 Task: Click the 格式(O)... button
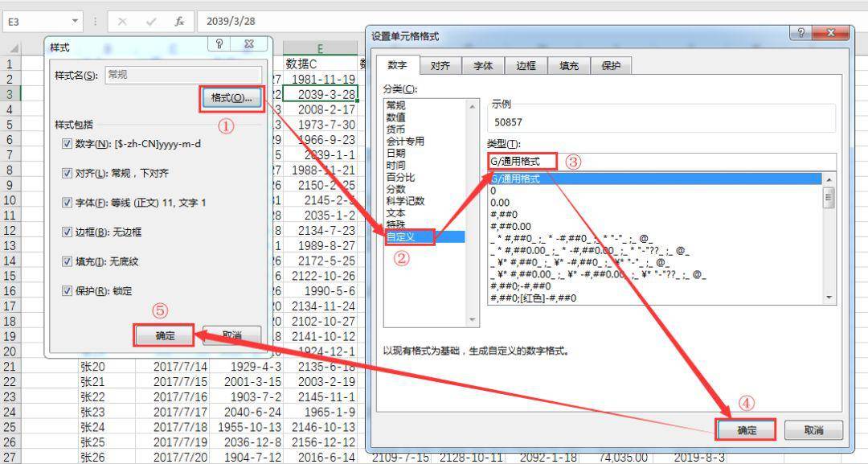pos(231,98)
